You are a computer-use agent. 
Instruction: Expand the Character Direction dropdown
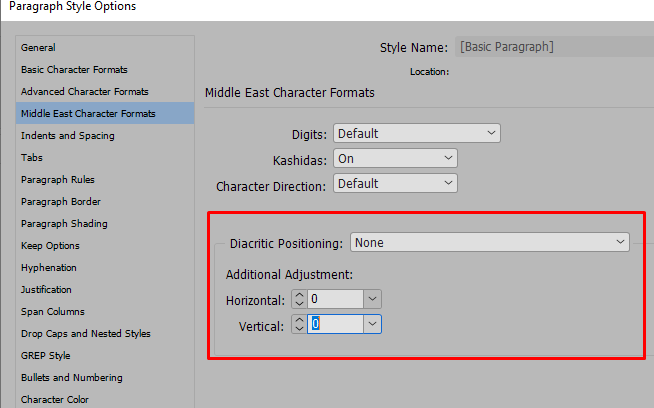point(395,184)
